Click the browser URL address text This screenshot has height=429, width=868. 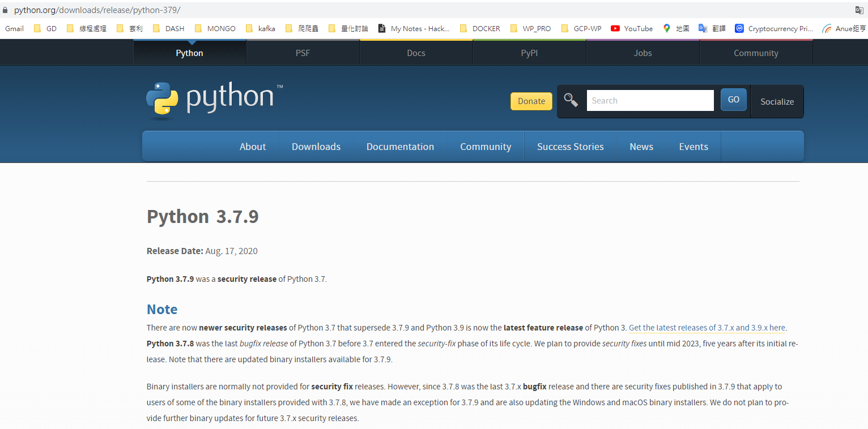point(97,10)
